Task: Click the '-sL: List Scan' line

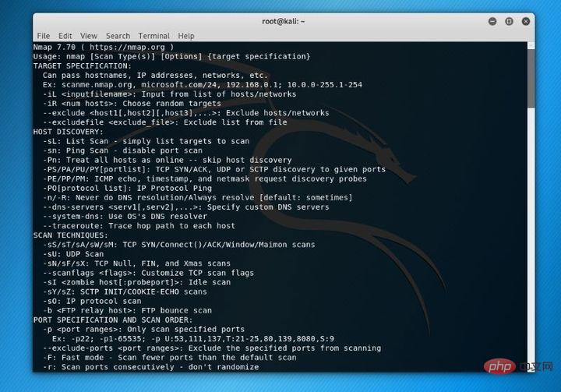Action: click(x=146, y=141)
